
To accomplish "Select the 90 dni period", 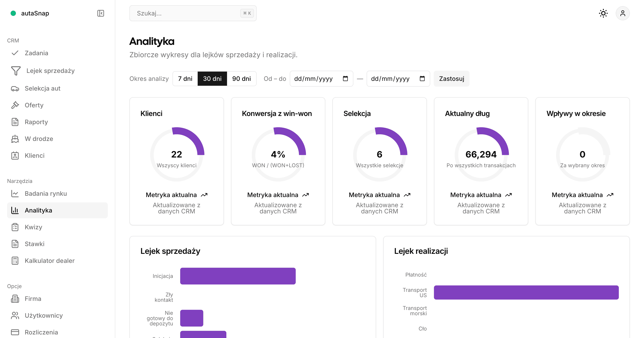I will coord(242,79).
